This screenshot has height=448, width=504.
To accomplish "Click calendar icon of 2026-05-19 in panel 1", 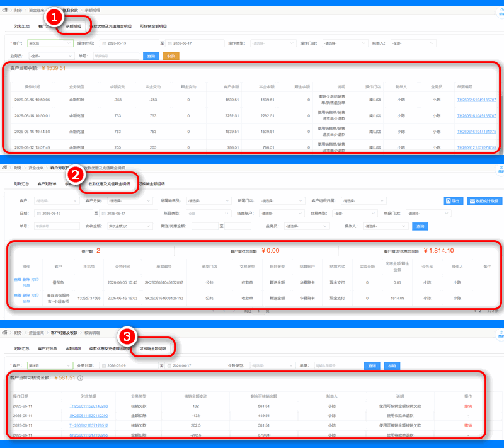I will click(x=104, y=43).
